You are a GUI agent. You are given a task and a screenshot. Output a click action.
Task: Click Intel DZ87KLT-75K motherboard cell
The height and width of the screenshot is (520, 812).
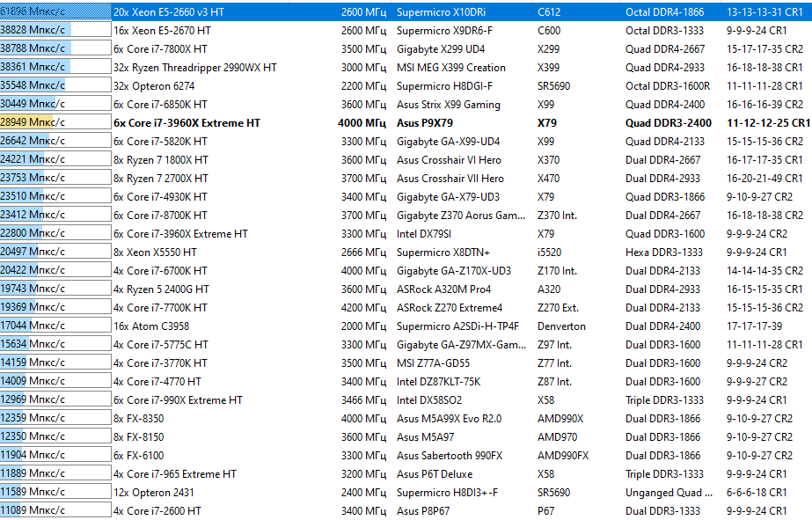[x=439, y=382]
